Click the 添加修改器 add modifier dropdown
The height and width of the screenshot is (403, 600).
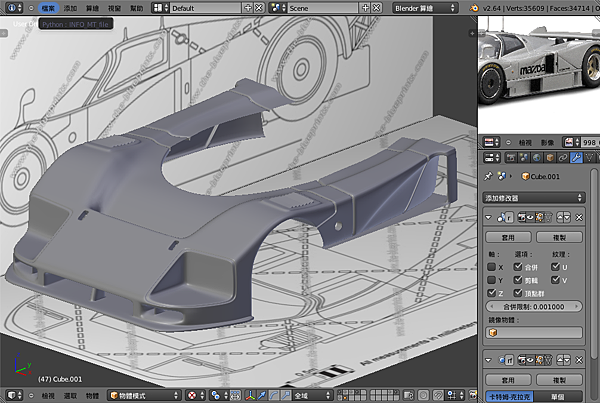(x=534, y=198)
